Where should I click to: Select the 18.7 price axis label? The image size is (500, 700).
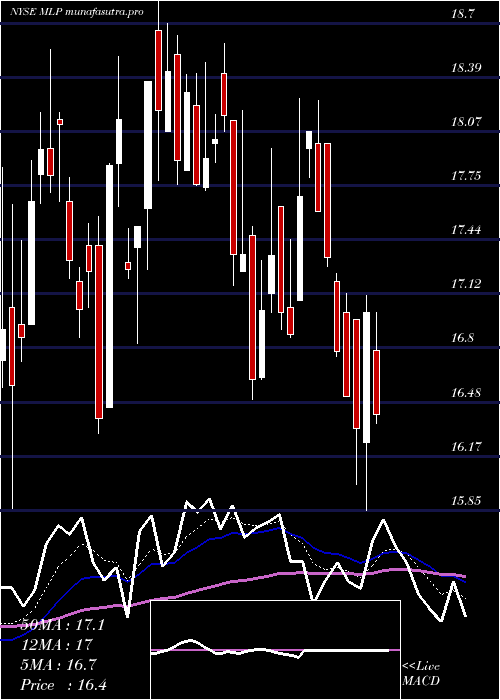pyautogui.click(x=463, y=14)
